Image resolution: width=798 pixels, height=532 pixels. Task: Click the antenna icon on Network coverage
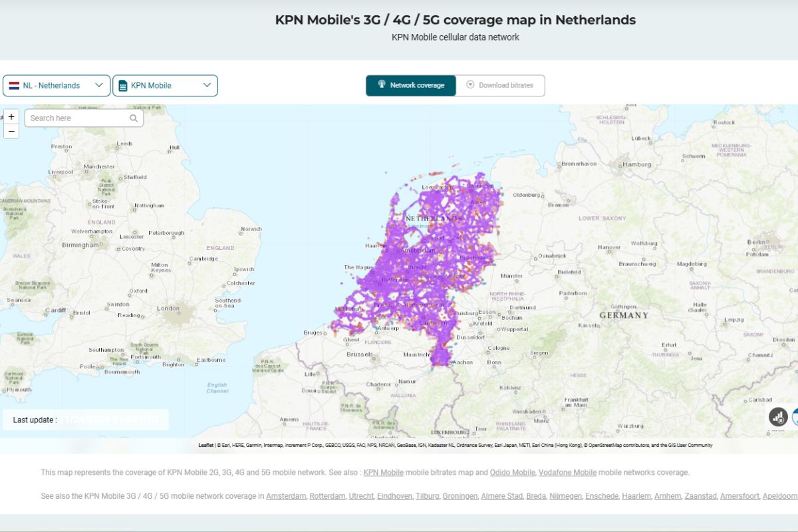[x=382, y=84]
